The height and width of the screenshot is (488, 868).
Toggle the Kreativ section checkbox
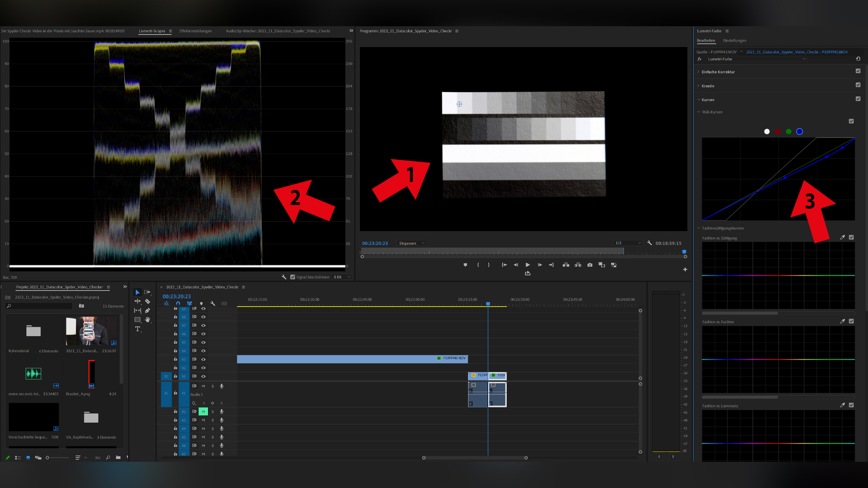coord(858,85)
